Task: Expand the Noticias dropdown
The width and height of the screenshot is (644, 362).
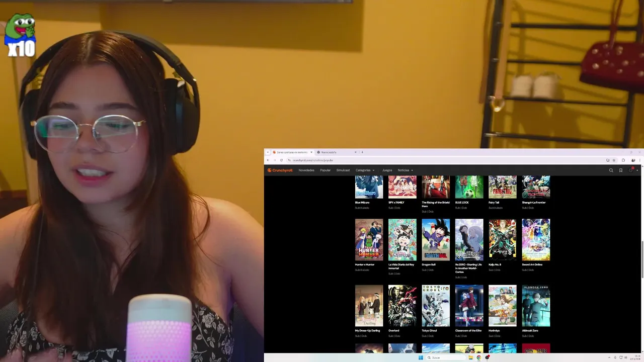Action: click(406, 170)
